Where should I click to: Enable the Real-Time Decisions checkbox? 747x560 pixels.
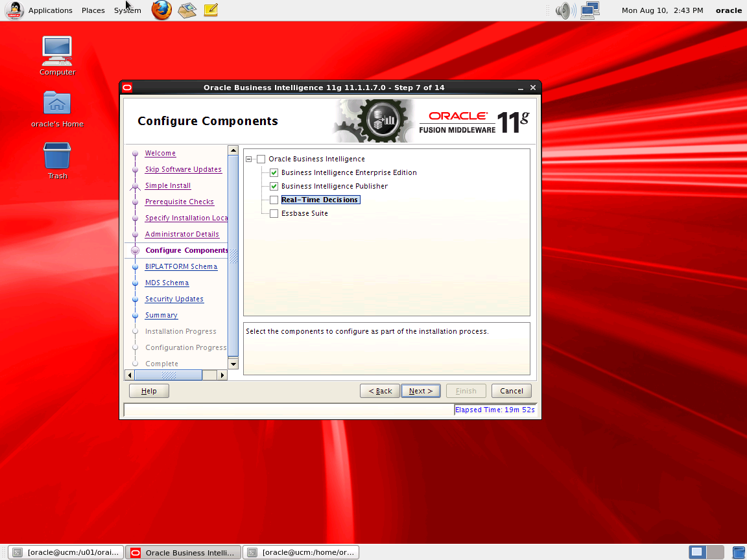pyautogui.click(x=274, y=200)
